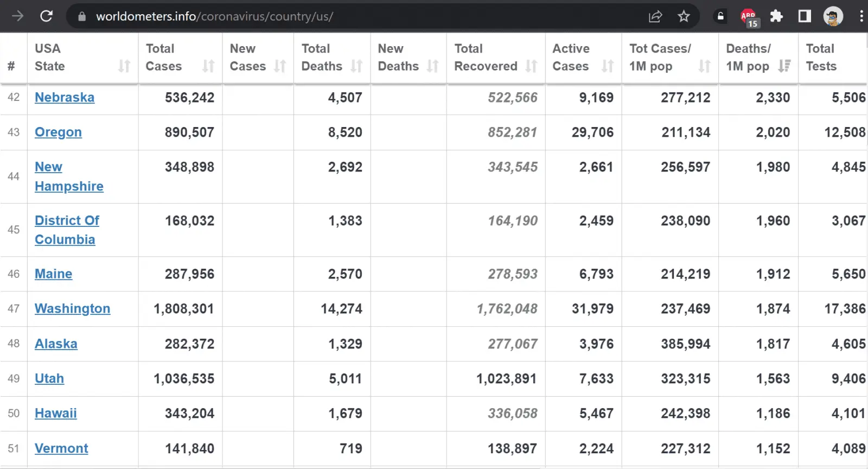Open the user profile avatar
Screen dimensions: 868x469
click(833, 16)
